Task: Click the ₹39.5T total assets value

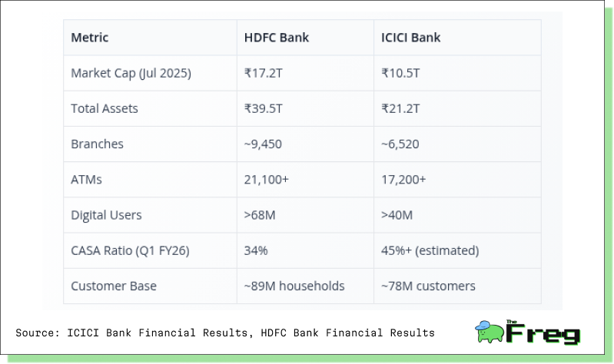Action: [x=263, y=108]
